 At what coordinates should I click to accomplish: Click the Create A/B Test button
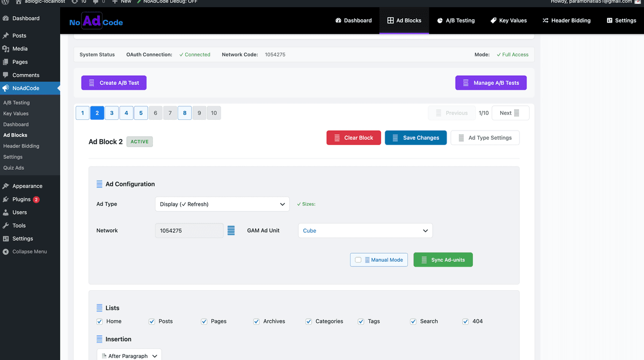(x=113, y=83)
